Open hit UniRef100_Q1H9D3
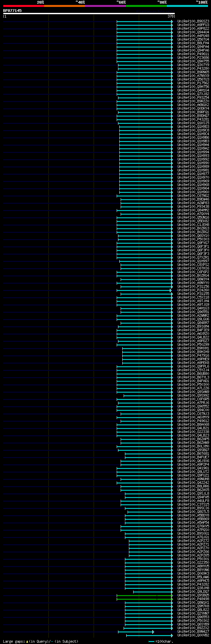Screen dimensions: 211x644 193,126
